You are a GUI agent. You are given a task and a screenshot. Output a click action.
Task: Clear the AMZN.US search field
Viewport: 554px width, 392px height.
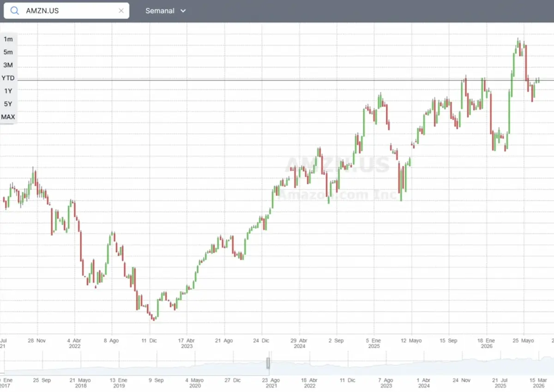pos(121,11)
